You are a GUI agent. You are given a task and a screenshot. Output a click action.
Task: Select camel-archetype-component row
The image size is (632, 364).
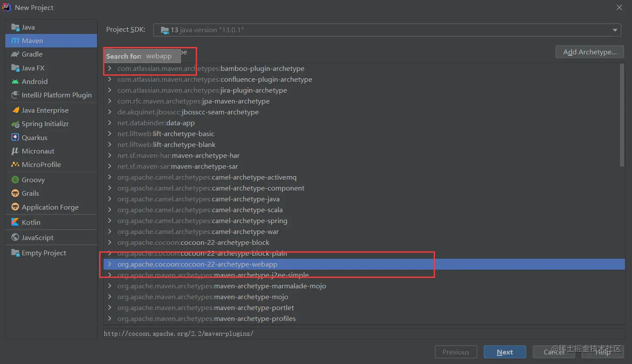coord(364,188)
